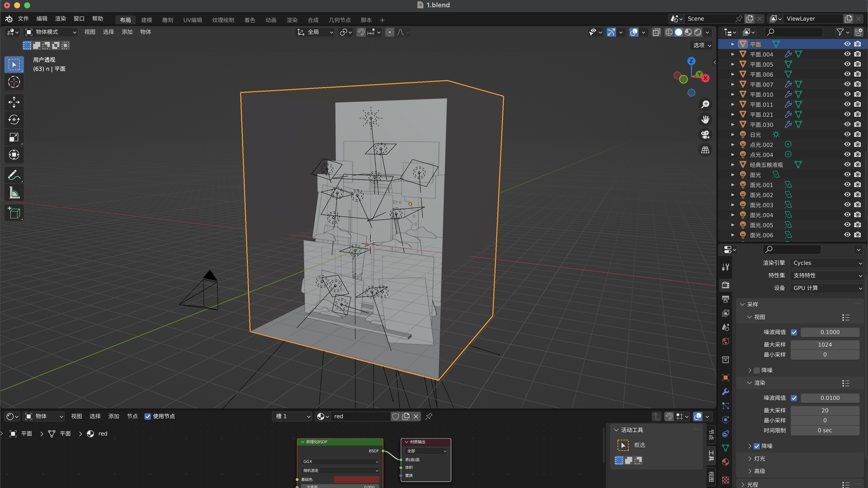The width and height of the screenshot is (868, 488).
Task: Click the pin icon in node editor header
Action: coord(429,416)
